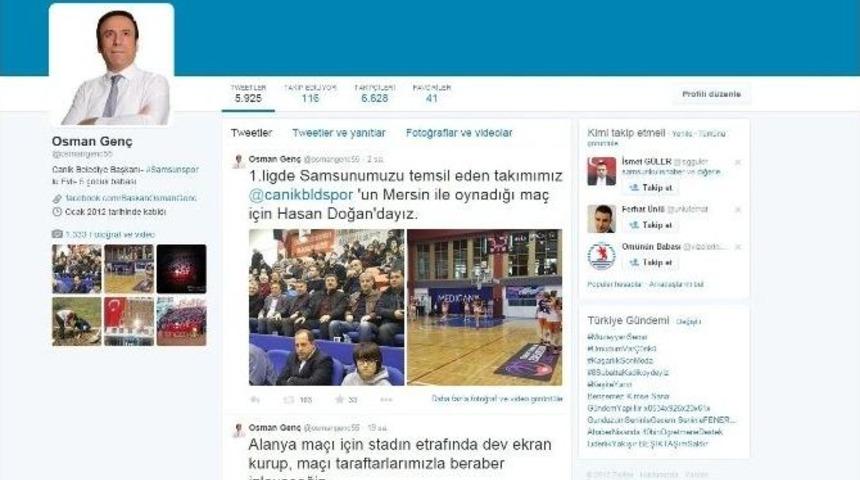The height and width of the screenshot is (480, 860).
Task: Click Omunin Babası's name in suggestions
Action: [x=651, y=247]
